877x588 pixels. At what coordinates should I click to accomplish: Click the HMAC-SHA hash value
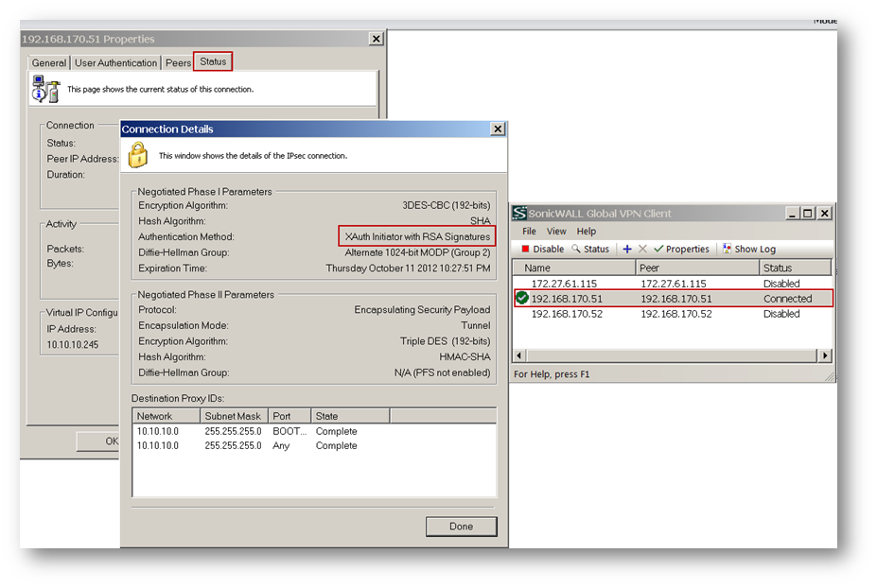pos(465,356)
